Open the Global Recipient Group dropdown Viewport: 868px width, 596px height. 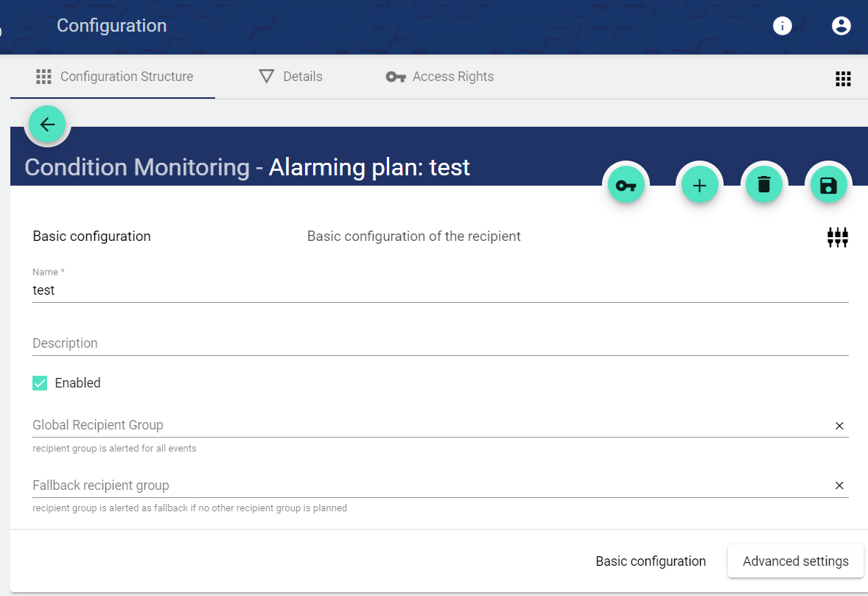tap(427, 425)
